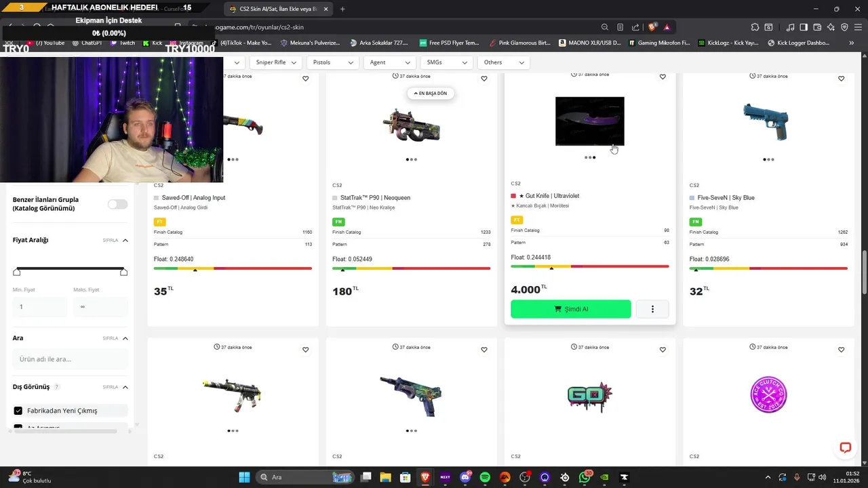Open reader mode icon in address bar
Viewport: 868px width, 488px height.
tap(620, 27)
